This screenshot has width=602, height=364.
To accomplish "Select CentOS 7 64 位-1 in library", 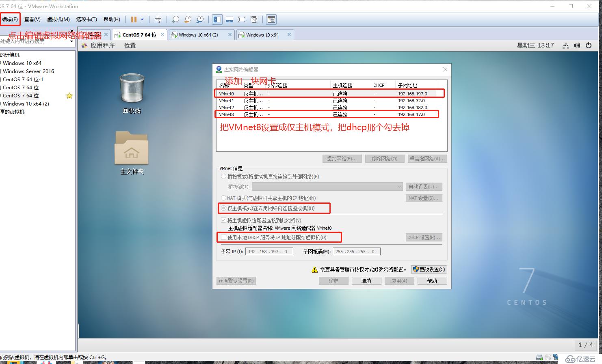I will click(x=23, y=79).
